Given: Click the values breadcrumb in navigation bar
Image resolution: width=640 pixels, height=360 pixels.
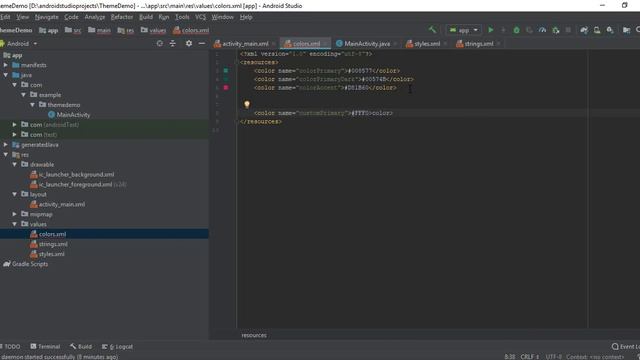Looking at the screenshot, I should coord(153,30).
